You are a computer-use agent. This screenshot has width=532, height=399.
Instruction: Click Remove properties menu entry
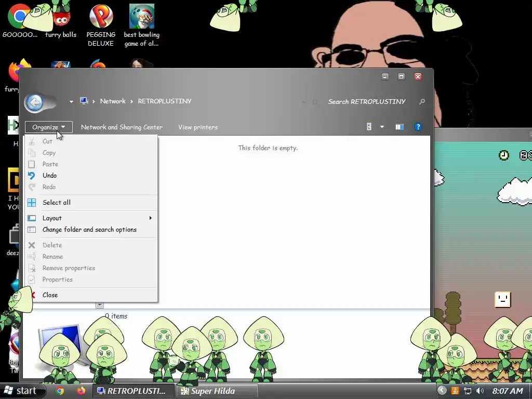pyautogui.click(x=91, y=268)
